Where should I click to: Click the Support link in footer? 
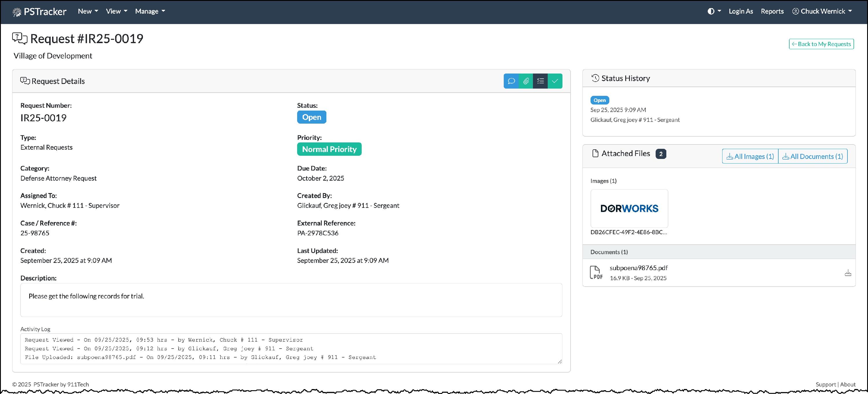[825, 384]
